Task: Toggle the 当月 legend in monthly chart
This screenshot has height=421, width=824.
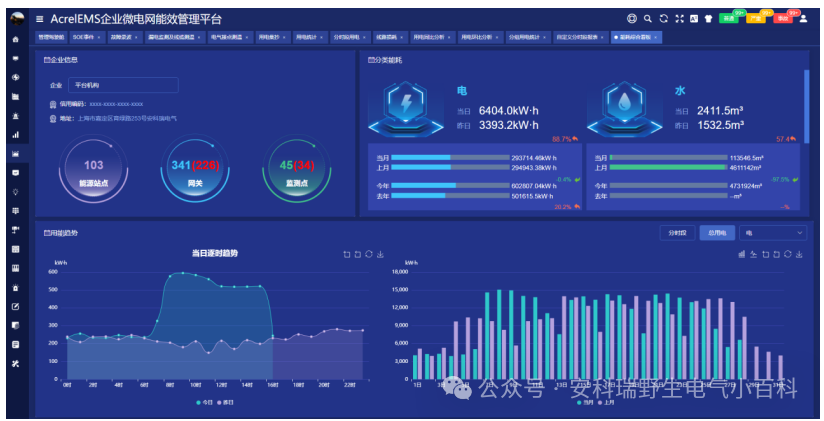Action: 585,403
